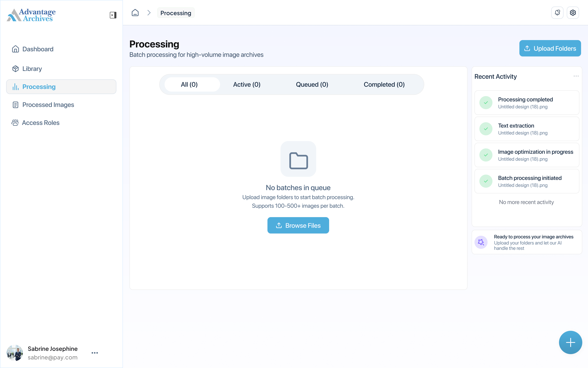Click the Advantage Archives logo
This screenshot has height=368, width=588.
pos(31,15)
